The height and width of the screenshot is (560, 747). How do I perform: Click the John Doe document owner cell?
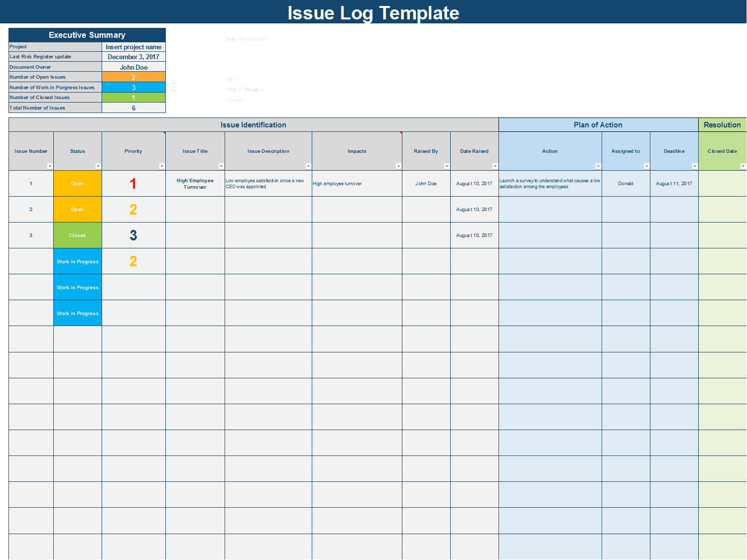133,67
